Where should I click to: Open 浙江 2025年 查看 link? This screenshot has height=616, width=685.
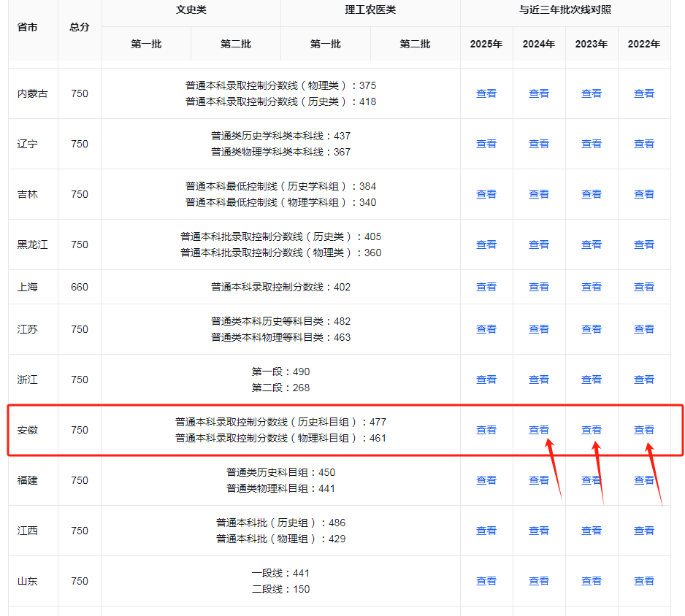[486, 380]
